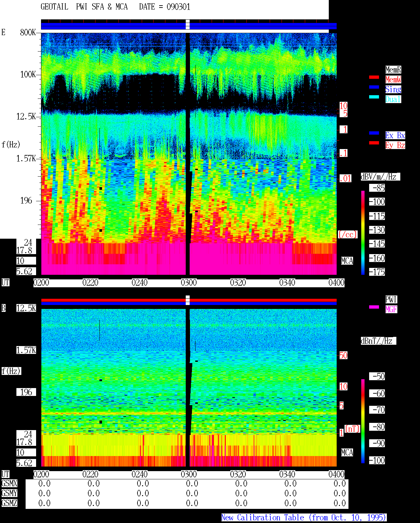
Task: Click inside the electric field spectrogram
Action: pyautogui.click(x=189, y=154)
